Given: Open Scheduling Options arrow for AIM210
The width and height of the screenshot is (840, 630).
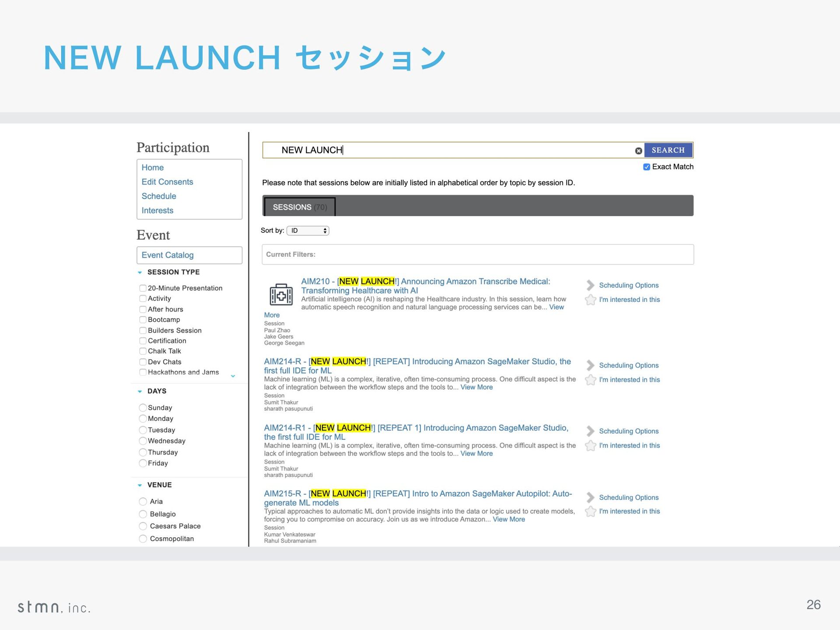Looking at the screenshot, I should click(590, 285).
